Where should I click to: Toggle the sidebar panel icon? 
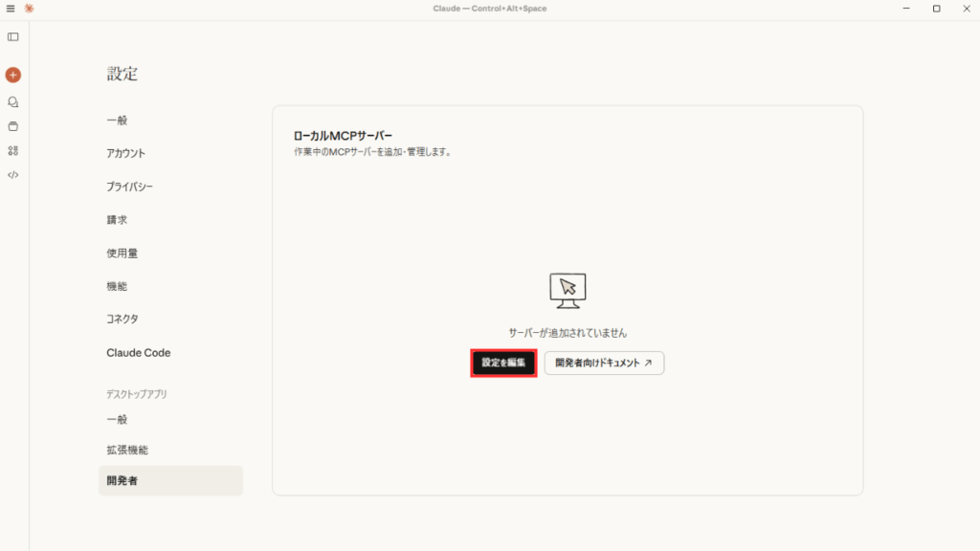13,36
